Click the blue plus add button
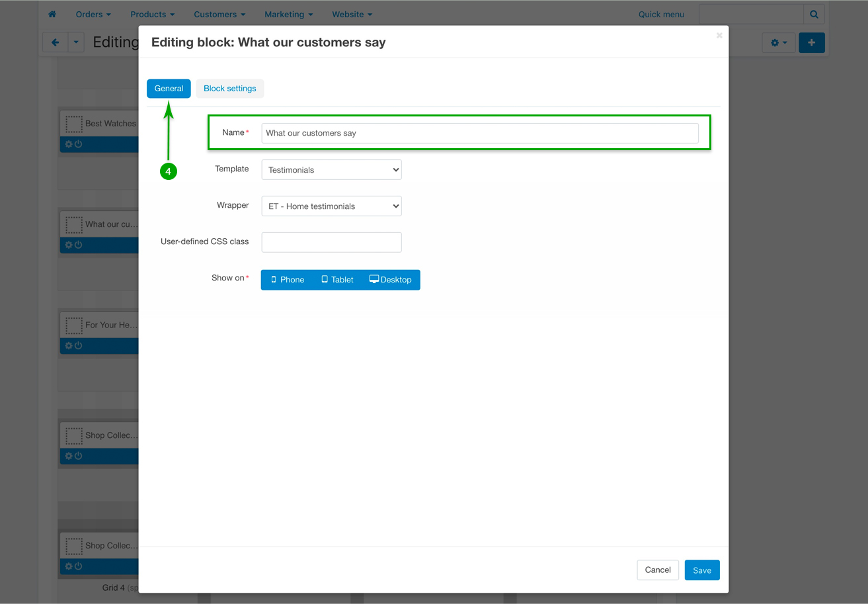This screenshot has height=604, width=868. [811, 42]
